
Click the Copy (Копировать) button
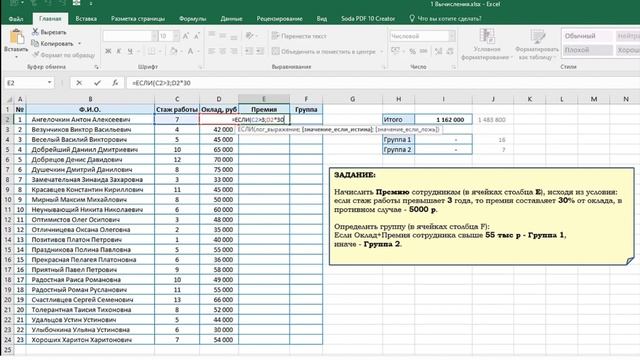click(52, 43)
